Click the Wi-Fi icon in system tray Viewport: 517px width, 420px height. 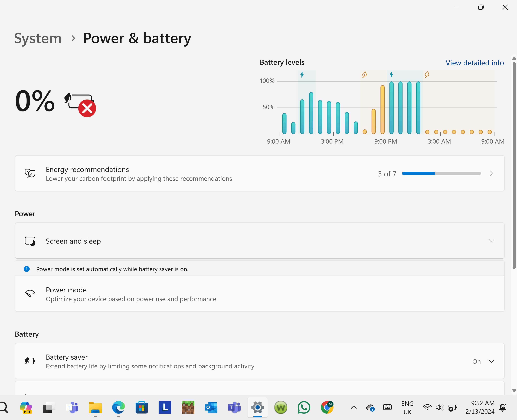(427, 407)
